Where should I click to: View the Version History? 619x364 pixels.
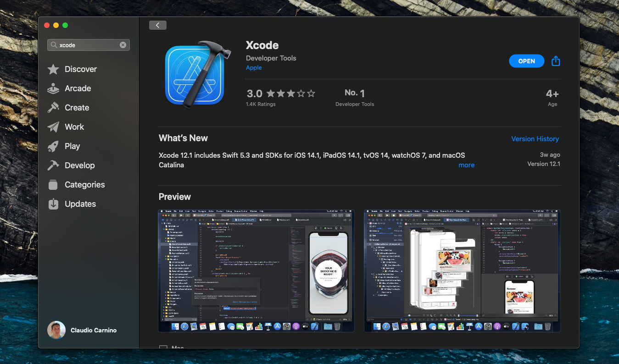click(x=535, y=138)
